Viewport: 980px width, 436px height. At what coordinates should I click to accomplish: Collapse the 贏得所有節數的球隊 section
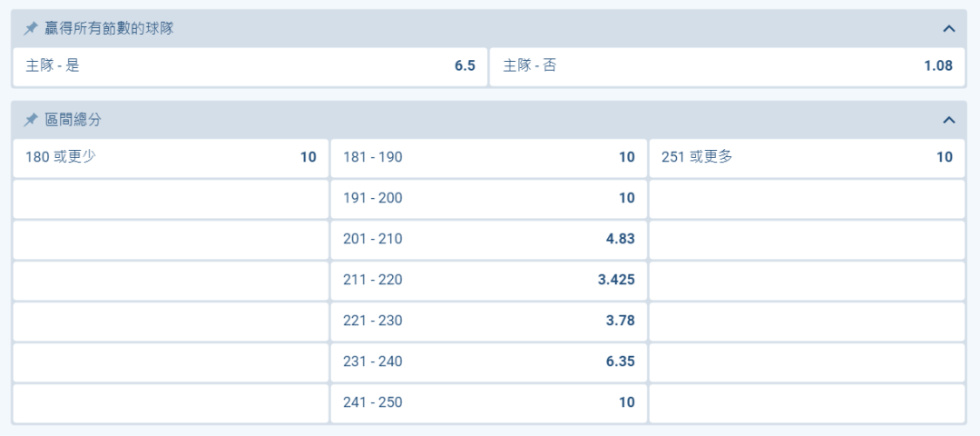coord(949,29)
